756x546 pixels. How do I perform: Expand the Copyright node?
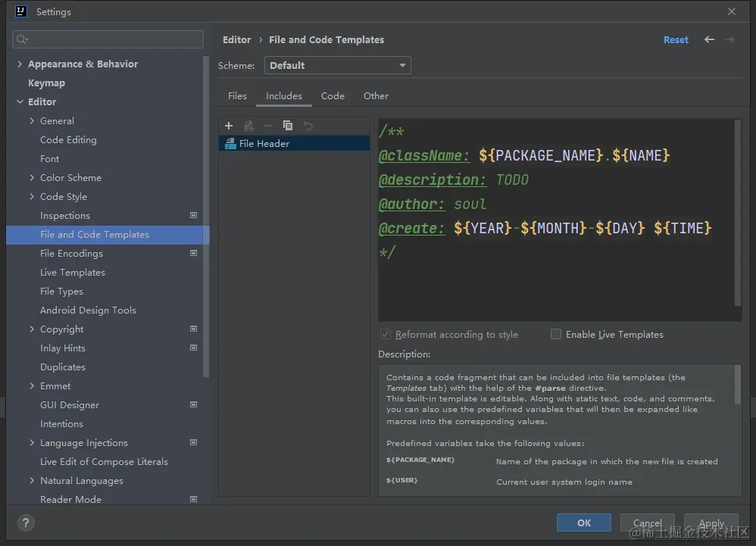click(32, 329)
